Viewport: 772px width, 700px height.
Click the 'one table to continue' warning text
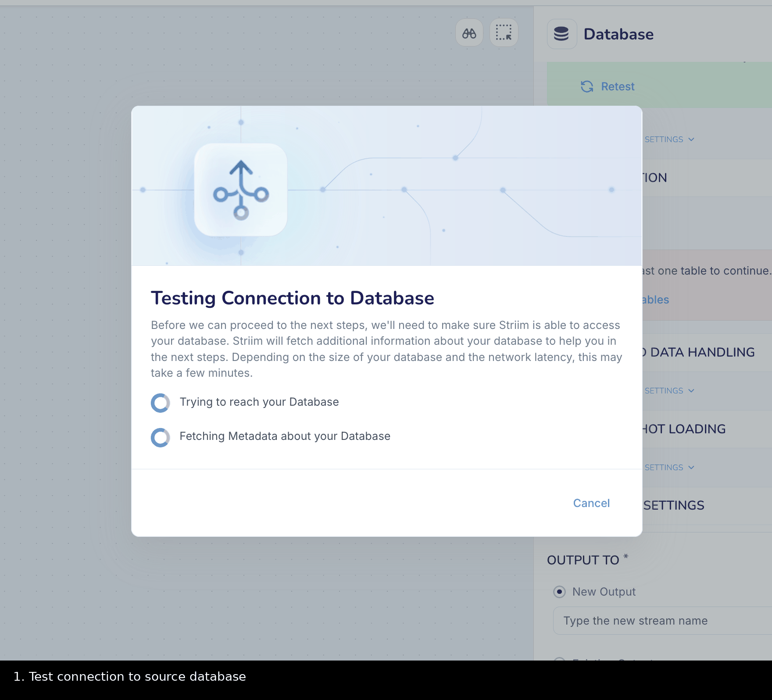point(714,271)
